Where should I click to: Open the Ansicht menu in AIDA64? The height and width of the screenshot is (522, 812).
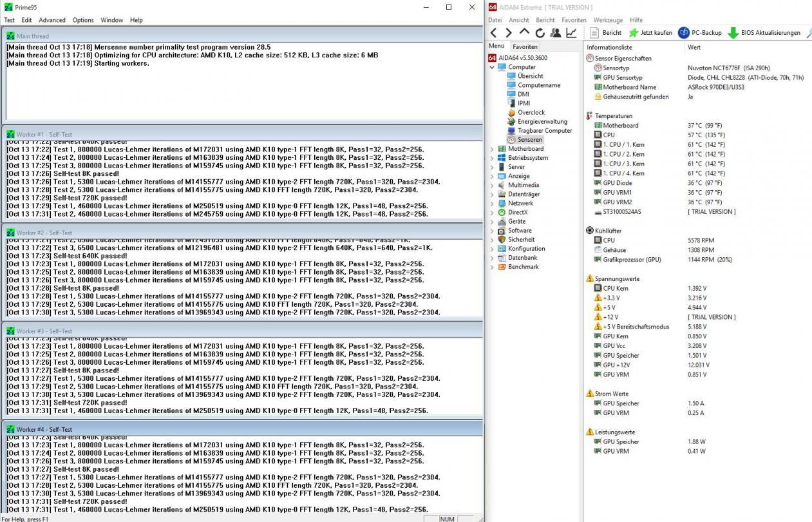point(518,20)
